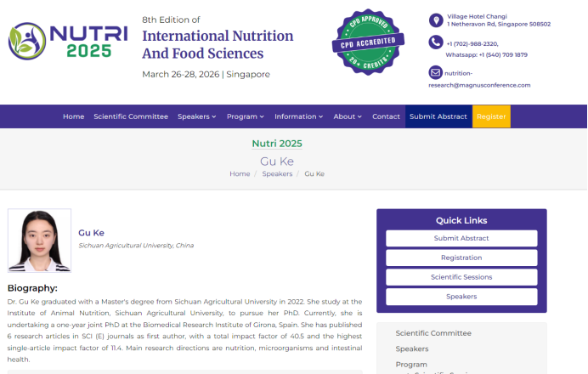Open Gu Ke's profile photo
This screenshot has width=588, height=374.
[39, 241]
